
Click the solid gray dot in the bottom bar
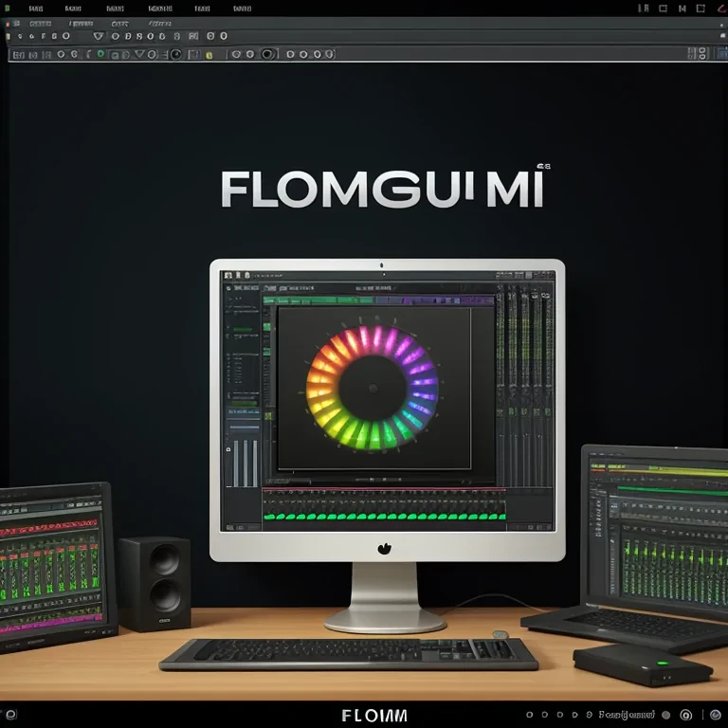click(665, 715)
